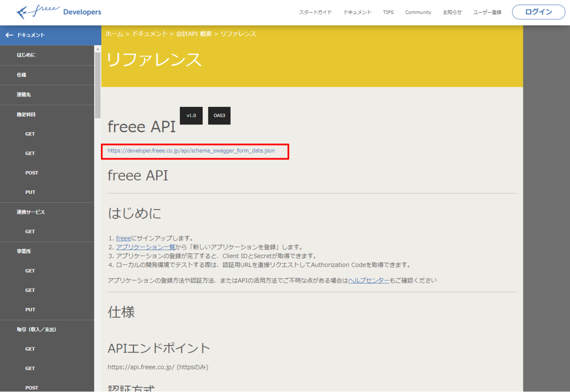Click the v1.0 version badge

(191, 115)
